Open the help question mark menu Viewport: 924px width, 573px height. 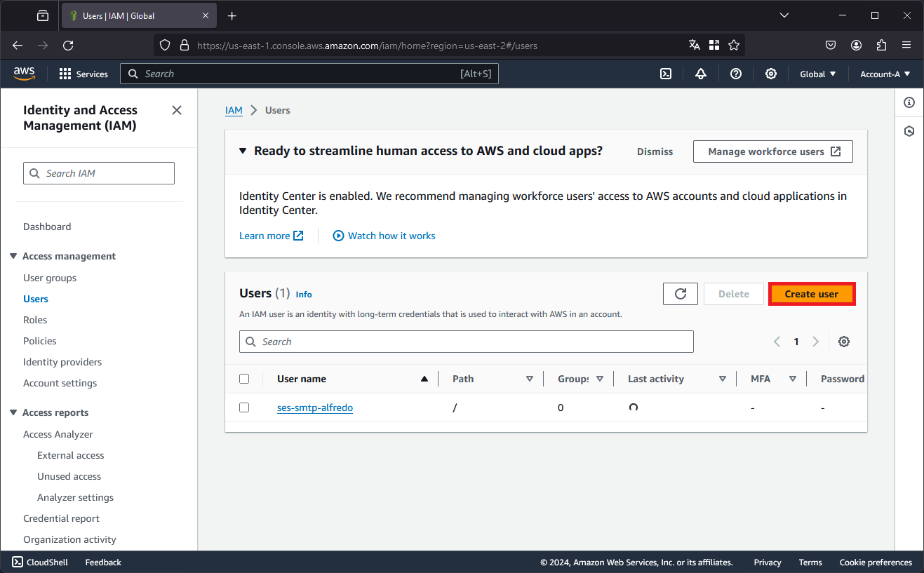pos(736,74)
